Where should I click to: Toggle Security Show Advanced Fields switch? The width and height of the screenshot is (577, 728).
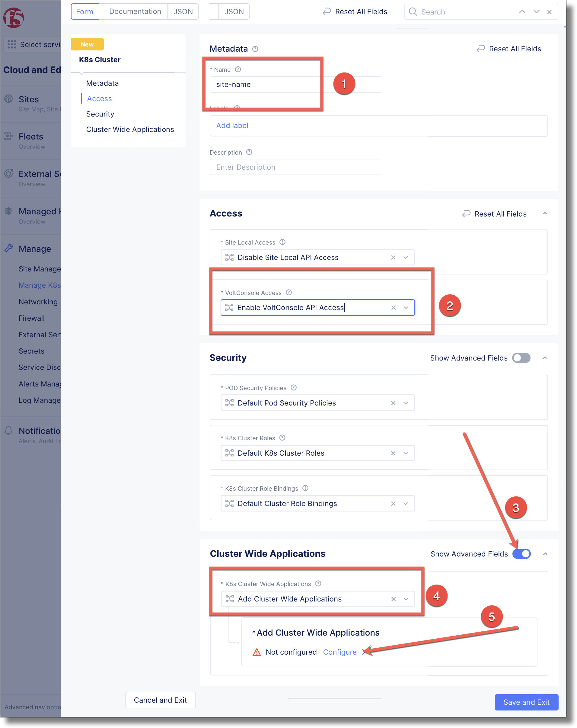521,358
